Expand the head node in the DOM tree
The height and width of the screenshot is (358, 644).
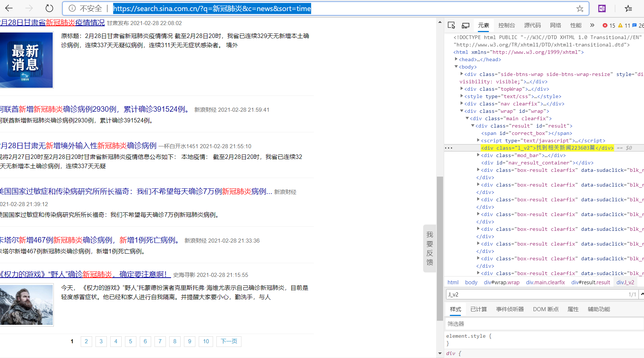click(x=456, y=59)
